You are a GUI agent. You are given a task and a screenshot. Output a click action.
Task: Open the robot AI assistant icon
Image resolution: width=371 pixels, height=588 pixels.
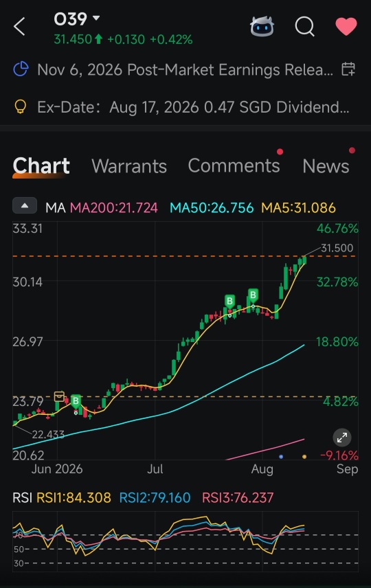pos(262,26)
